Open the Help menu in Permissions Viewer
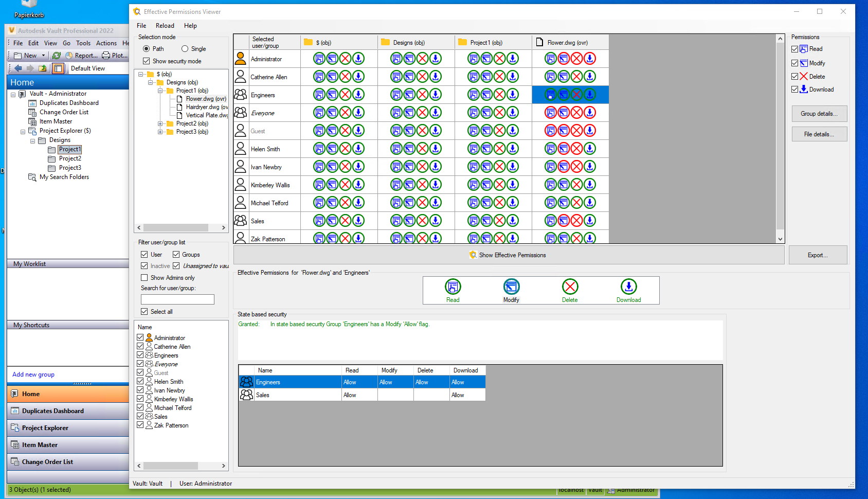Viewport: 868px width, 499px height. [x=190, y=26]
